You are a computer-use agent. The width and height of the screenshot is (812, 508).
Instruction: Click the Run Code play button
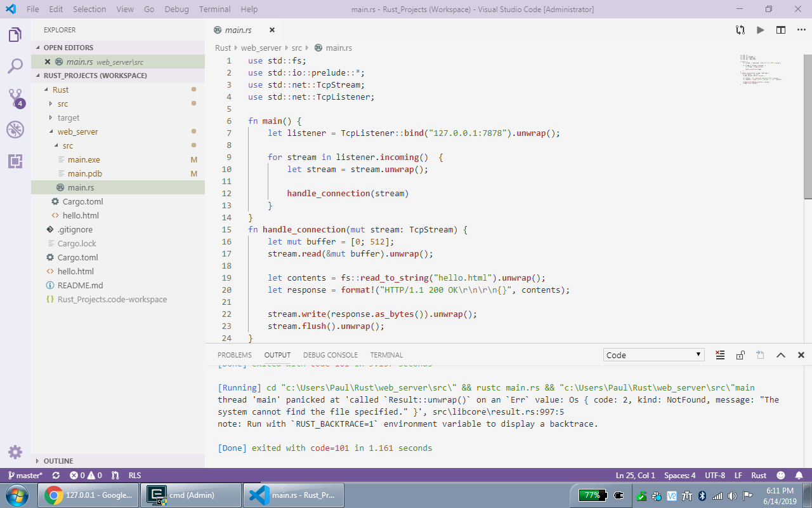point(760,30)
